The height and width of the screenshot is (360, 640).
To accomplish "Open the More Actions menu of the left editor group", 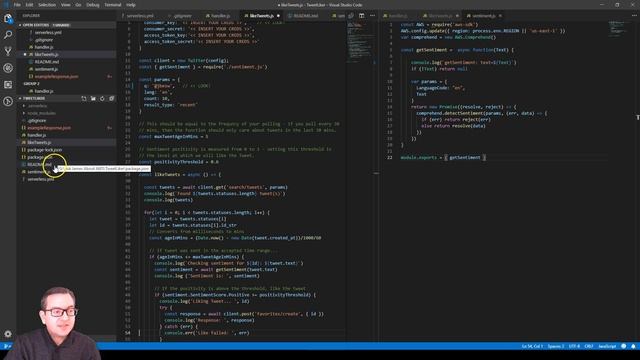I will (x=372, y=16).
